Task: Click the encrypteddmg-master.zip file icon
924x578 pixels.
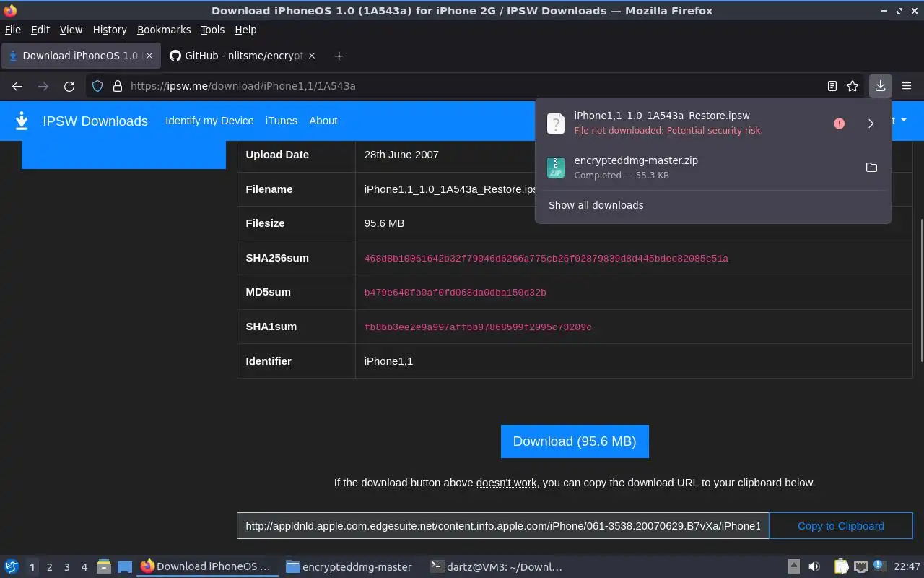Action: [556, 168]
